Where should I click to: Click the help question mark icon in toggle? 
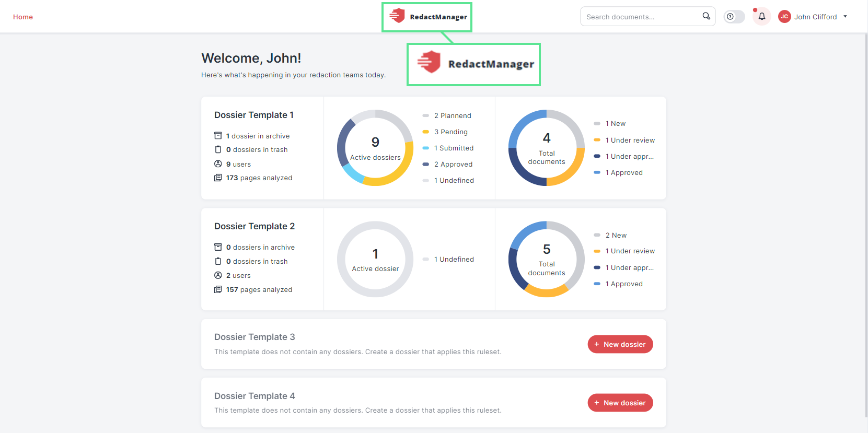click(x=730, y=17)
